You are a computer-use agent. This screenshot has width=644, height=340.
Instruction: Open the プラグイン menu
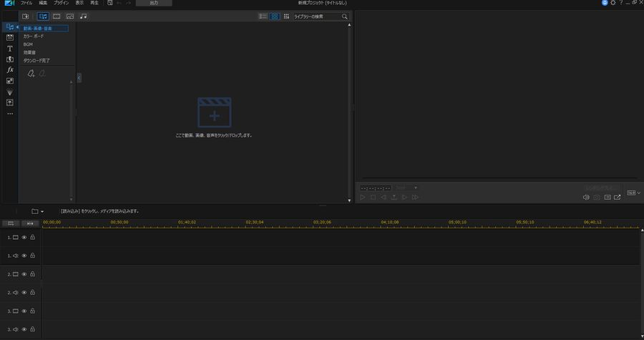[x=61, y=4]
